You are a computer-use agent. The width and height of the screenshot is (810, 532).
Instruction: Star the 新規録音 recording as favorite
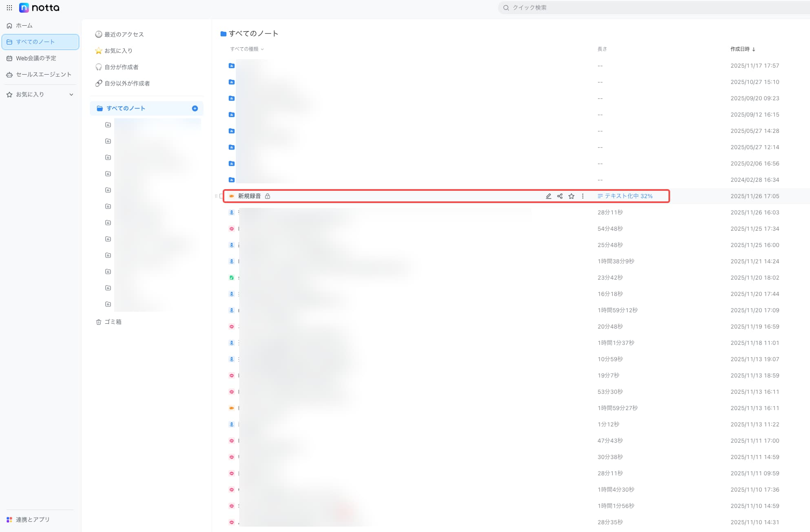(571, 196)
